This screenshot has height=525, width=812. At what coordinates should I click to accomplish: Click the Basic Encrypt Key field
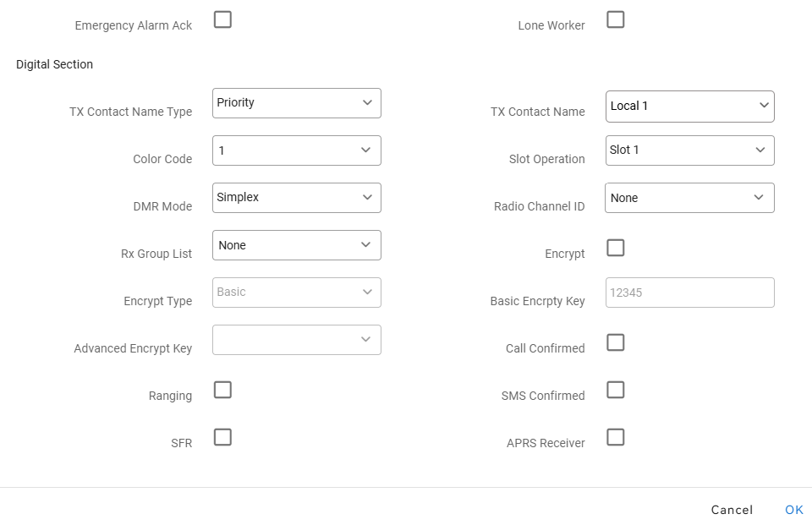pyautogui.click(x=689, y=293)
